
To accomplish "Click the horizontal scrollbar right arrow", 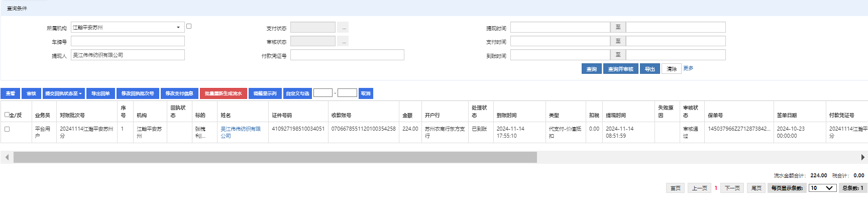I will (863, 157).
